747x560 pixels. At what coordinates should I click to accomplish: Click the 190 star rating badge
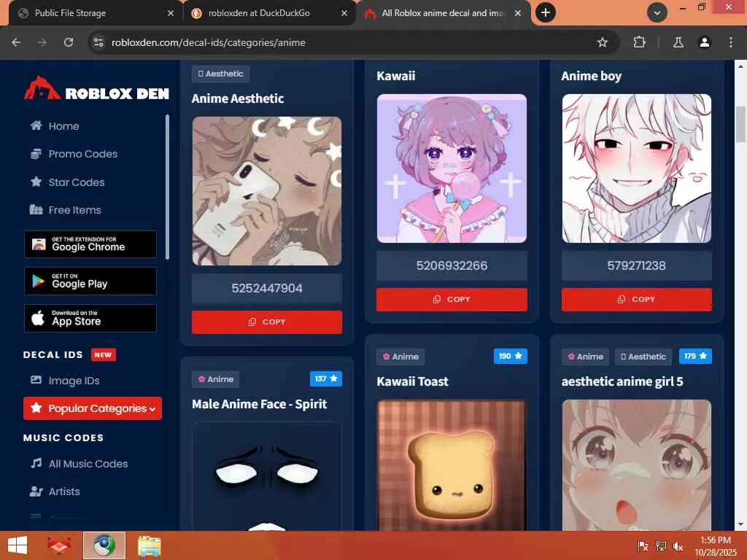pyautogui.click(x=510, y=356)
